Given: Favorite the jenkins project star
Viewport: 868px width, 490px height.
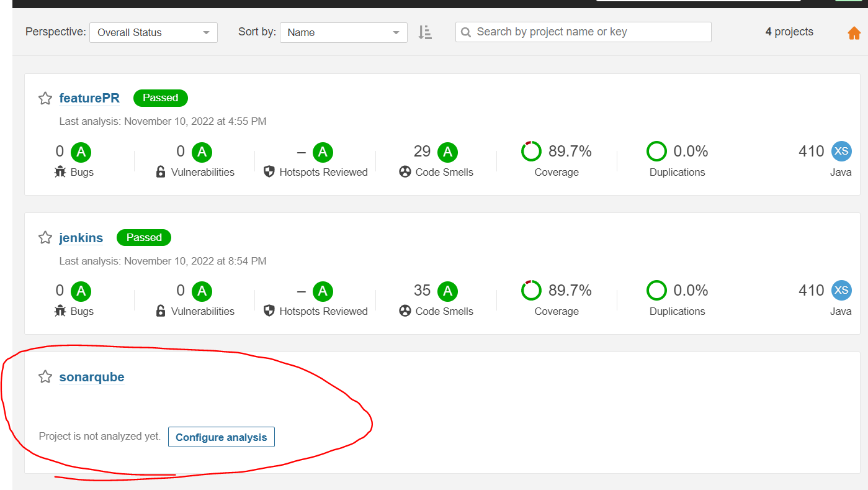Looking at the screenshot, I should [x=45, y=238].
